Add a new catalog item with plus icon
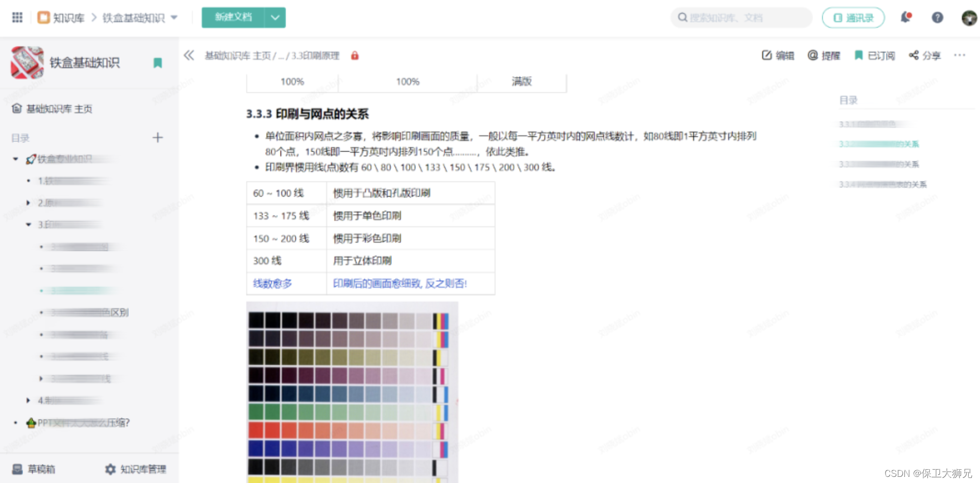Viewport: 980px width, 483px height. [157, 137]
